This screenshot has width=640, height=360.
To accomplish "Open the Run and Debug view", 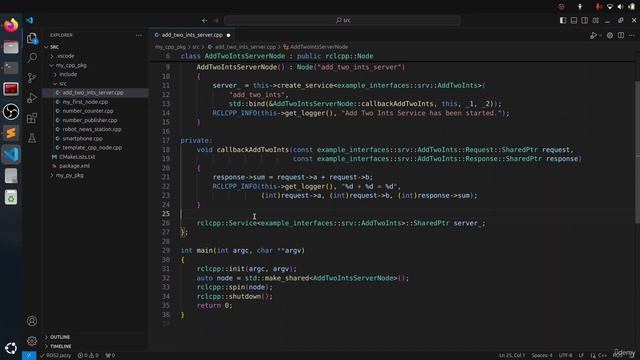I will 32,98.
